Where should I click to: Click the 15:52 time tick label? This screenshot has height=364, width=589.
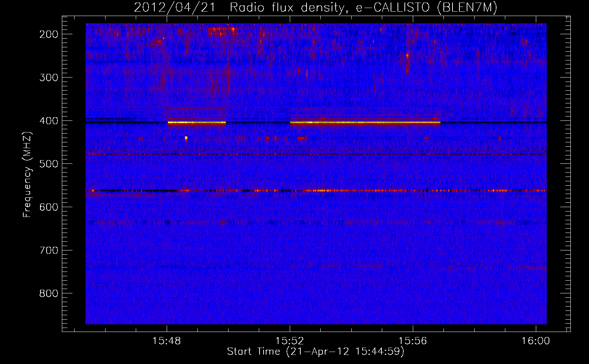[x=290, y=341]
